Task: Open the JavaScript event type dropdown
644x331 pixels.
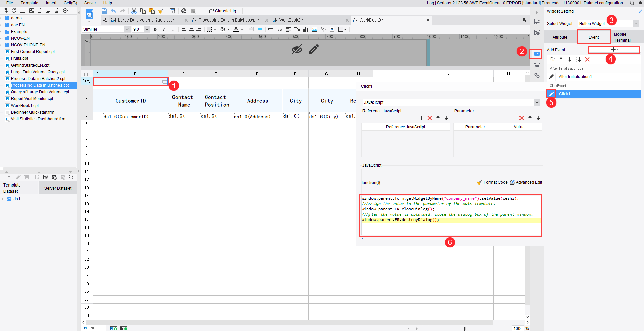Action: (x=537, y=102)
